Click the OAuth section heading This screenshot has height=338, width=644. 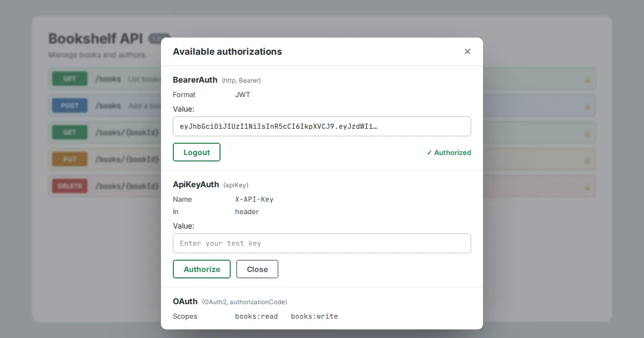pyautogui.click(x=185, y=301)
